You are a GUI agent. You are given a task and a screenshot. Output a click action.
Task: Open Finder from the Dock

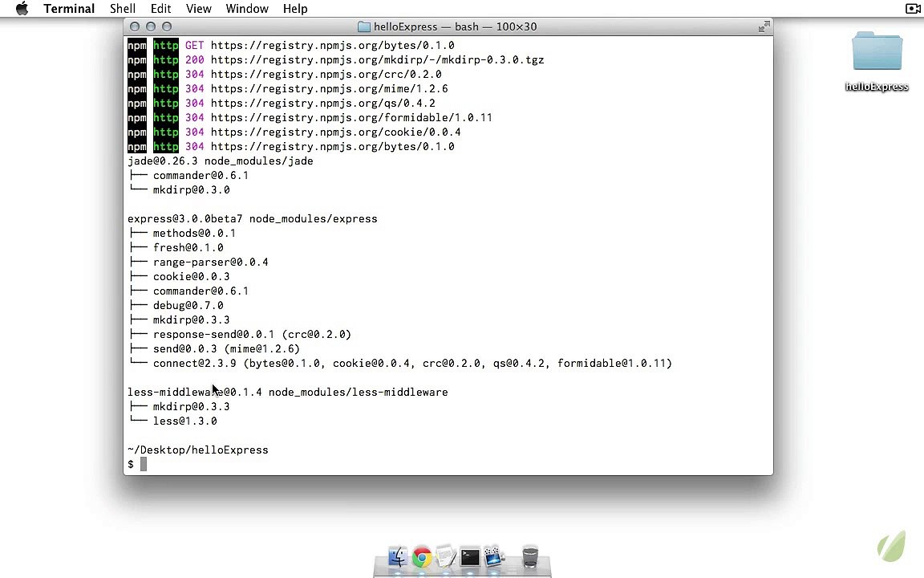[398, 556]
